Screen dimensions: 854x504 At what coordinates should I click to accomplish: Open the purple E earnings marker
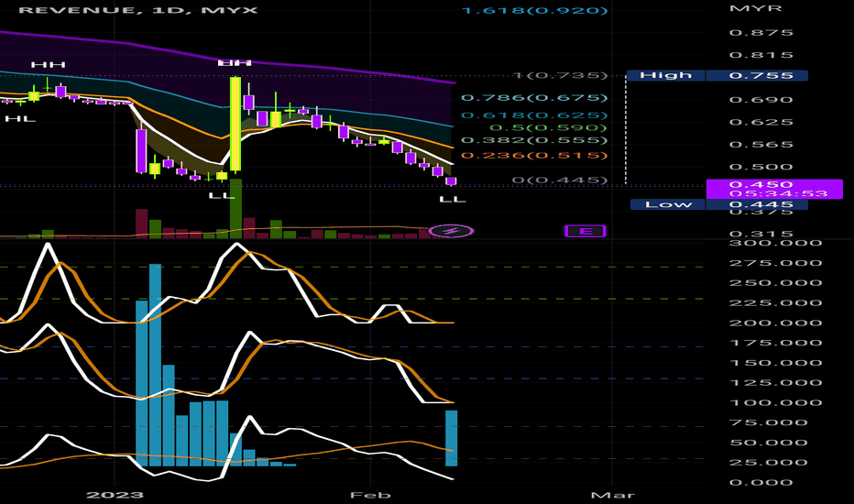click(585, 231)
